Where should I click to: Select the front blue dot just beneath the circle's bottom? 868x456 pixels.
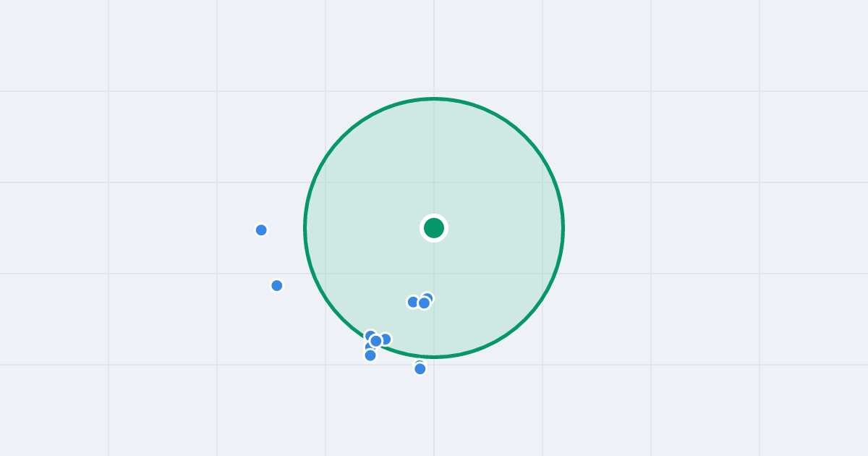click(420, 369)
